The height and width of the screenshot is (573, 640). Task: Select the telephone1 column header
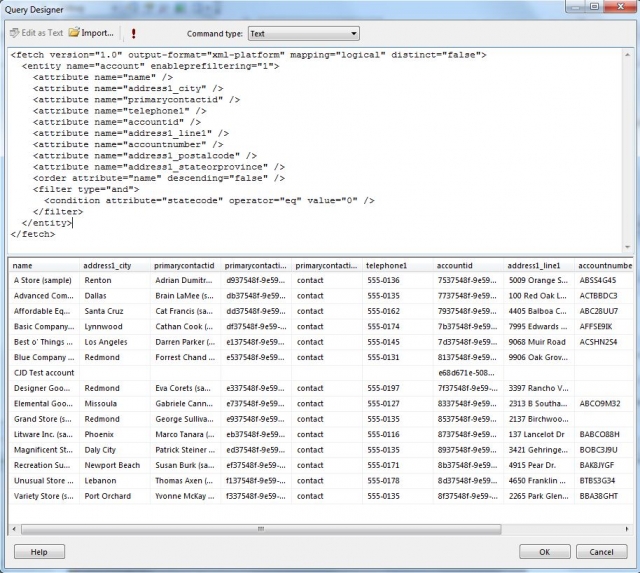point(398,266)
